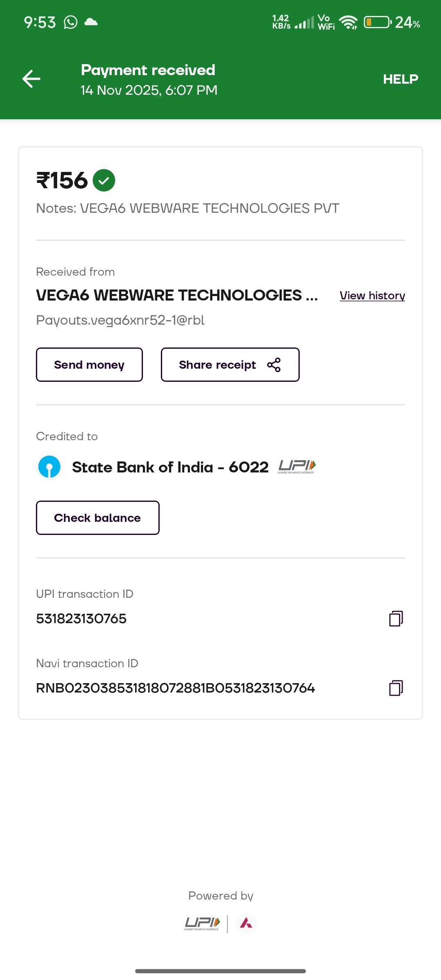The width and height of the screenshot is (441, 980).
Task: Open the View history link
Action: (372, 296)
